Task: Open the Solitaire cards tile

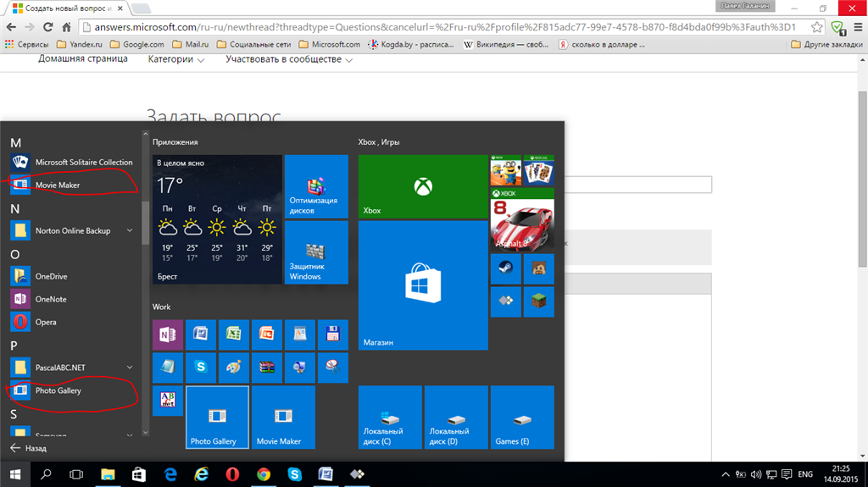Action: tap(538, 170)
